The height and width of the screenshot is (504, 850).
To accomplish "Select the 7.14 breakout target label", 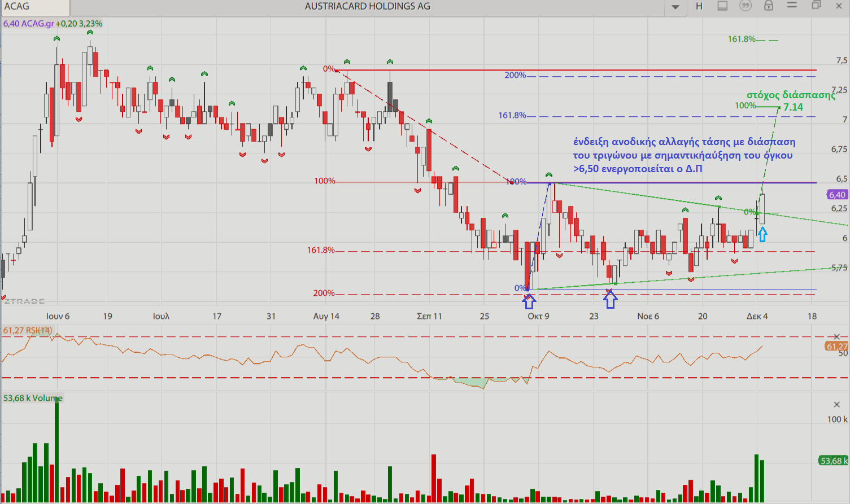I will [793, 107].
